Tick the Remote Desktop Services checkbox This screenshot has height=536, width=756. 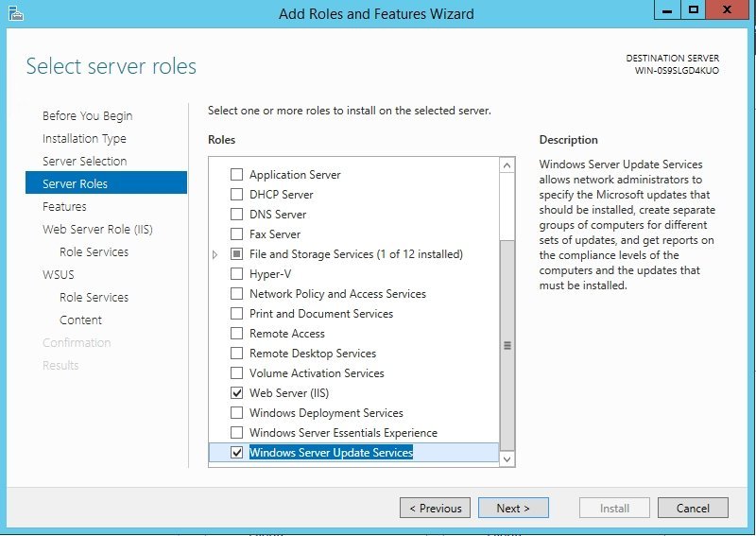tap(236, 354)
